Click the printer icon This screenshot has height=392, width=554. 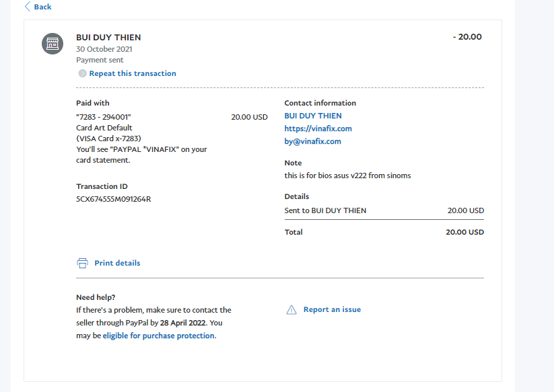(x=82, y=263)
